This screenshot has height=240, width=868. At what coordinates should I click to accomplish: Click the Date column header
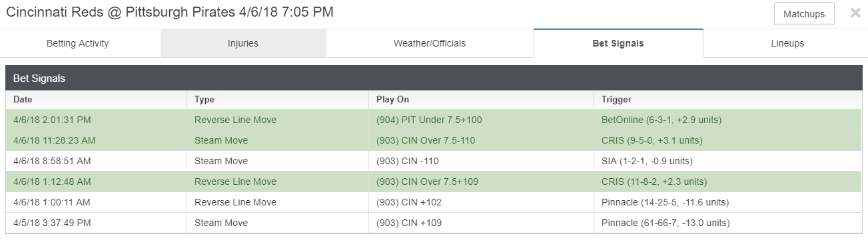97,100
